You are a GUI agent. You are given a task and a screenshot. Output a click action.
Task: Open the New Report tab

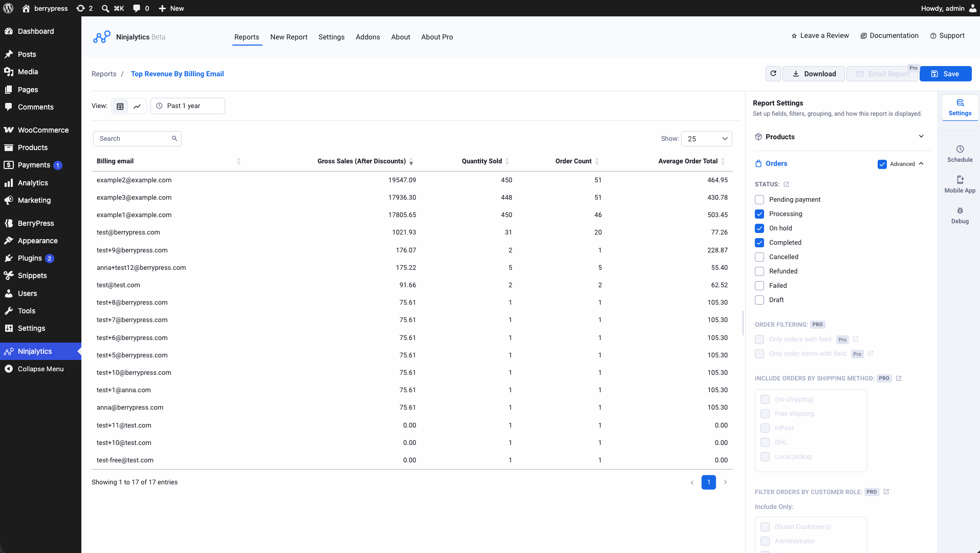(x=289, y=37)
